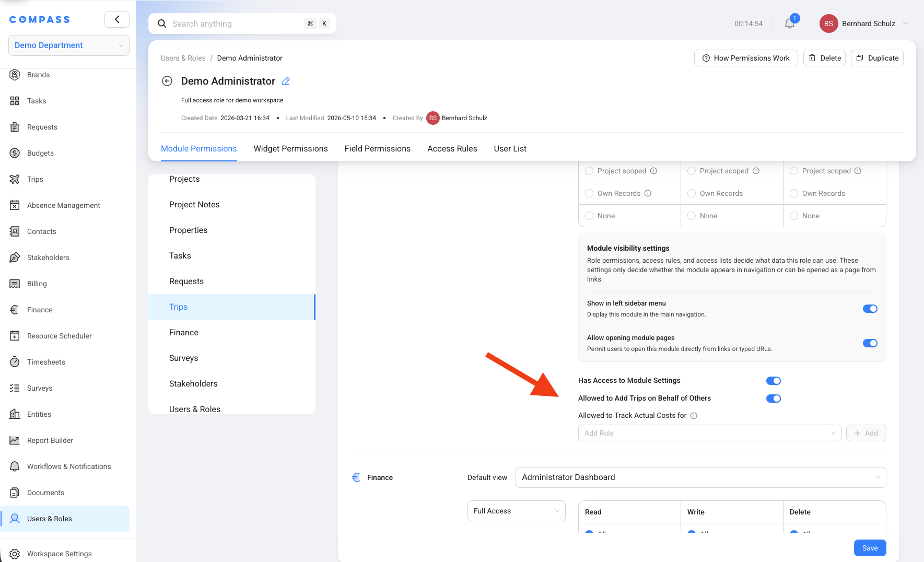Disable Has Access to Module Settings
The height and width of the screenshot is (562, 924).
[774, 381]
